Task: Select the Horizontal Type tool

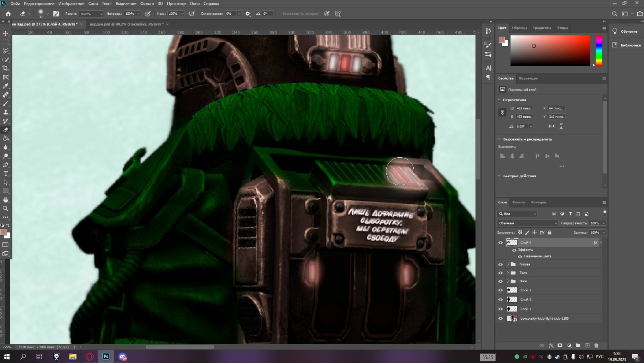Action: (6, 174)
